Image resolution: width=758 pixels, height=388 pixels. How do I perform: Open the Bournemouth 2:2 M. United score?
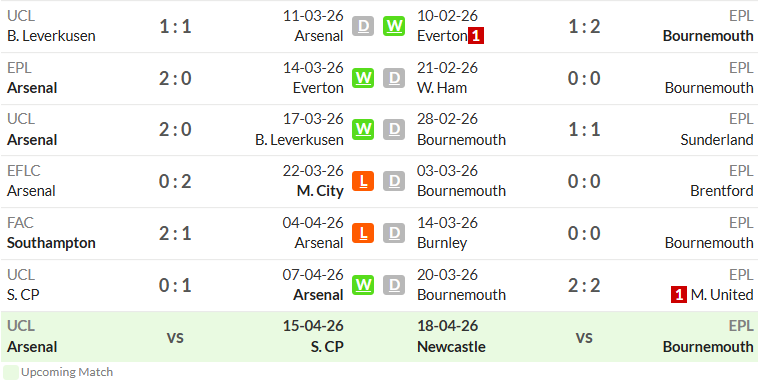point(584,285)
